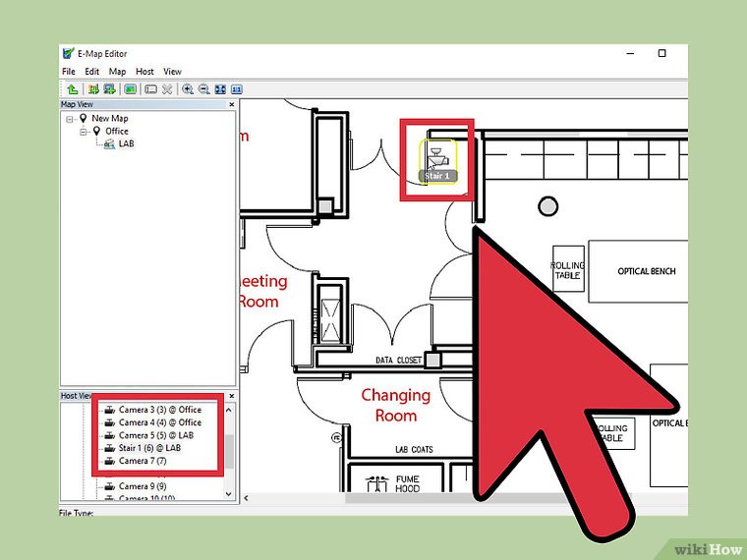This screenshot has height=560, width=747.
Task: Click the green up-arrow toolbar icon
Action: pos(73,88)
